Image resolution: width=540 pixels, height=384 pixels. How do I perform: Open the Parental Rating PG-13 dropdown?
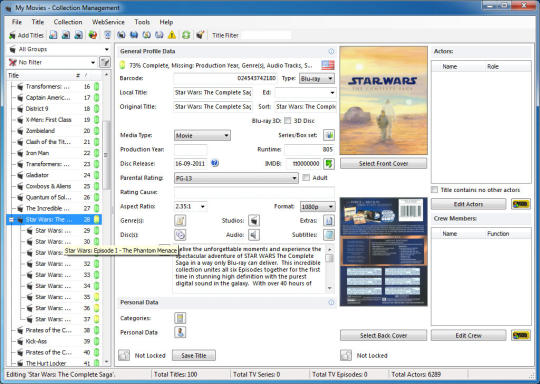(x=236, y=178)
